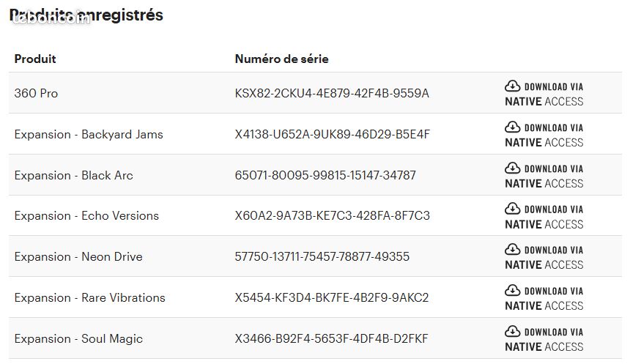630x364 pixels.
Task: Select the 360 Pro serial number
Action: [332, 93]
